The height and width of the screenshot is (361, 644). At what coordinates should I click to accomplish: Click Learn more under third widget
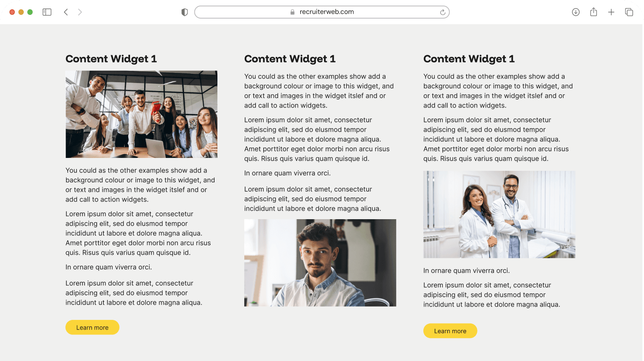[450, 331]
